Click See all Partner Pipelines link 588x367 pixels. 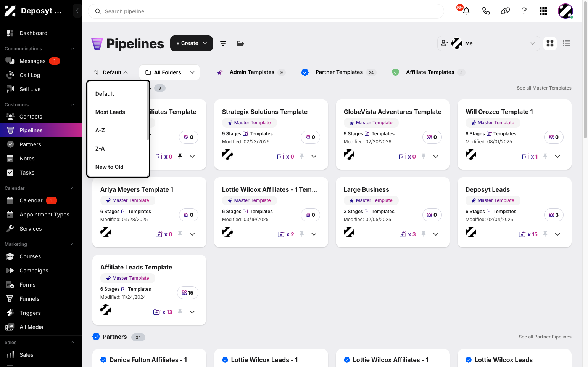545,337
